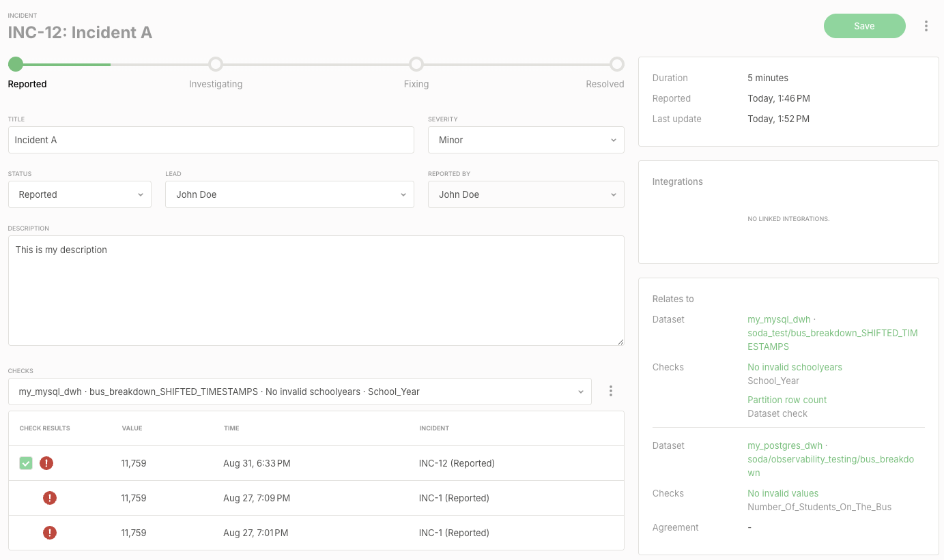
Task: Open the No invalid schoolyears check link
Action: pyautogui.click(x=795, y=367)
